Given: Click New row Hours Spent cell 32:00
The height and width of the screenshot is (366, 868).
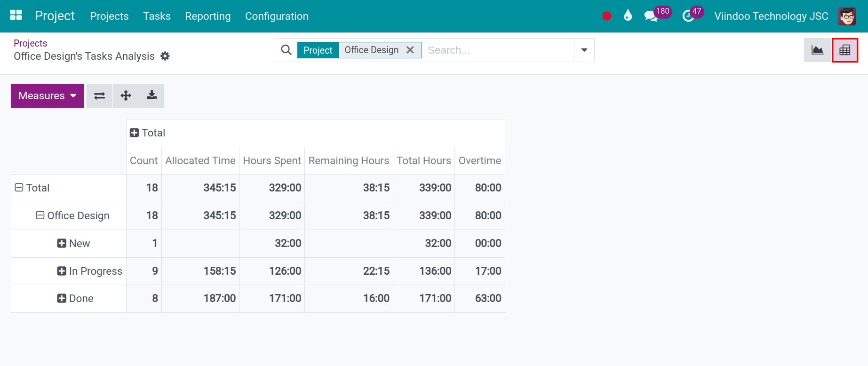Looking at the screenshot, I should pyautogui.click(x=272, y=243).
